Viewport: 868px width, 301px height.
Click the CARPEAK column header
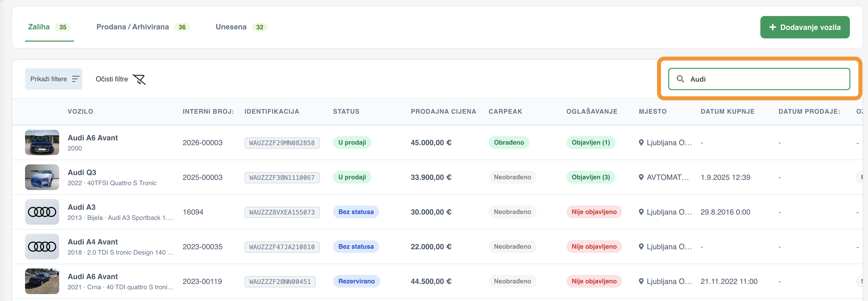pyautogui.click(x=505, y=111)
